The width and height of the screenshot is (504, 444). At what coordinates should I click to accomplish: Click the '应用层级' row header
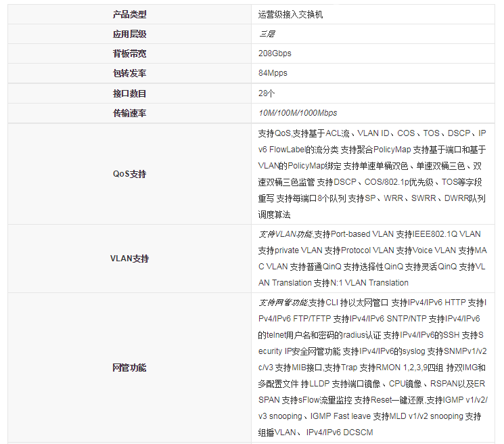[129, 34]
